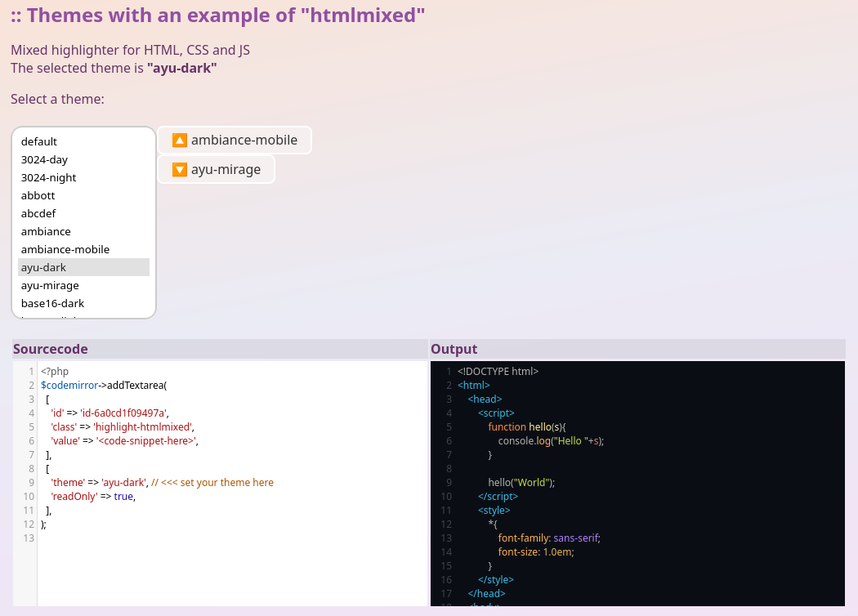Click the 'readOnly' => true code line
The width and height of the screenshot is (858, 616).
(x=93, y=496)
